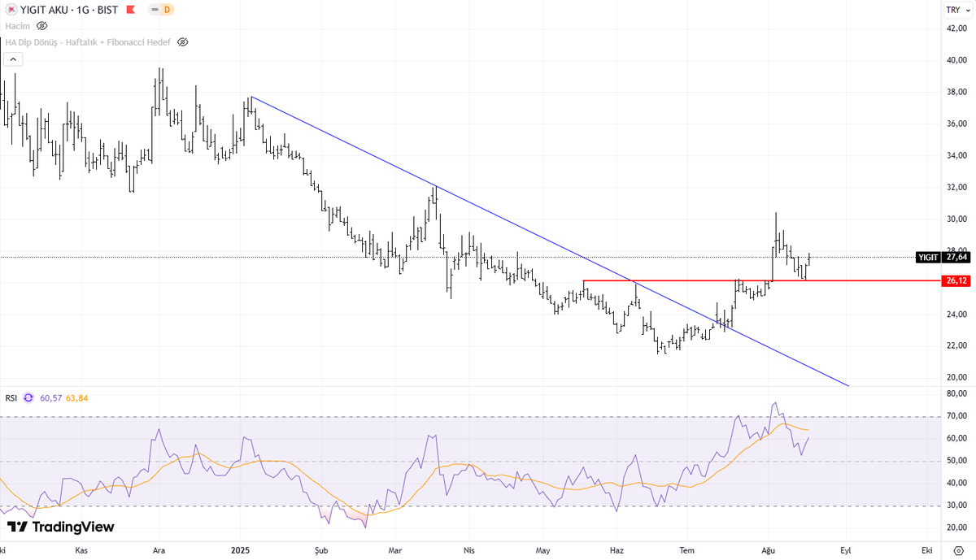Click the current price tag 27,64

tap(956, 257)
